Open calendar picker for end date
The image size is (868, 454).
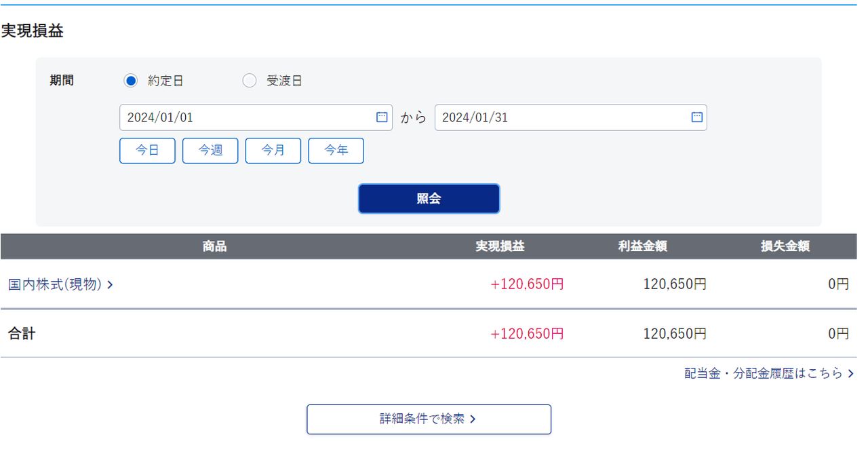(x=696, y=117)
